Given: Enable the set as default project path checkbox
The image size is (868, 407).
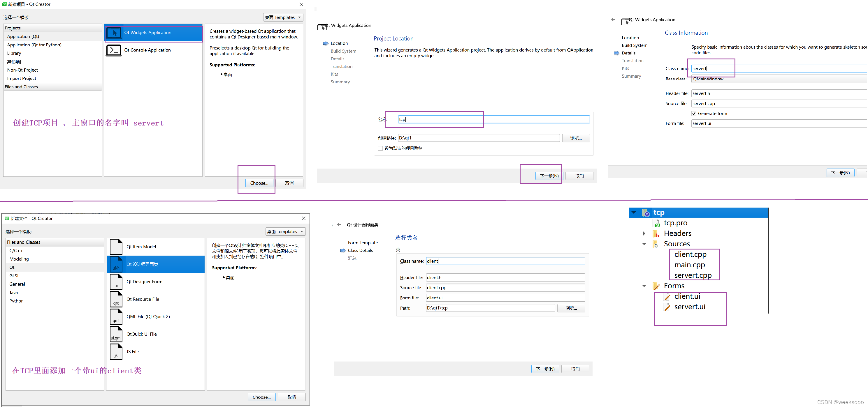Looking at the screenshot, I should (x=380, y=148).
